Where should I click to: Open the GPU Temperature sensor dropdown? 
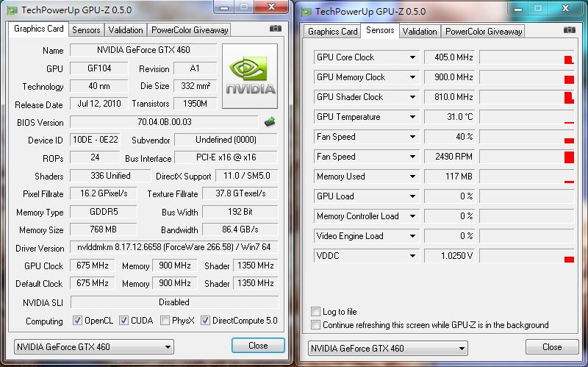(412, 117)
